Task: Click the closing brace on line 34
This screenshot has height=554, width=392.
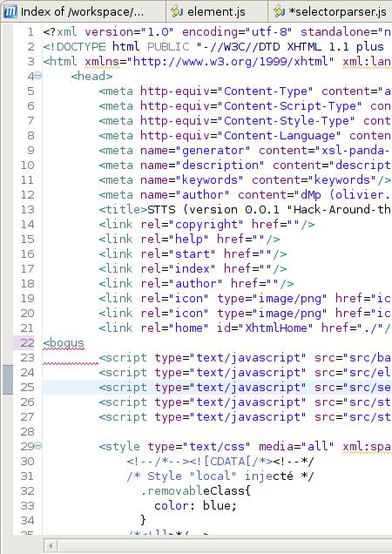Action: tap(143, 520)
